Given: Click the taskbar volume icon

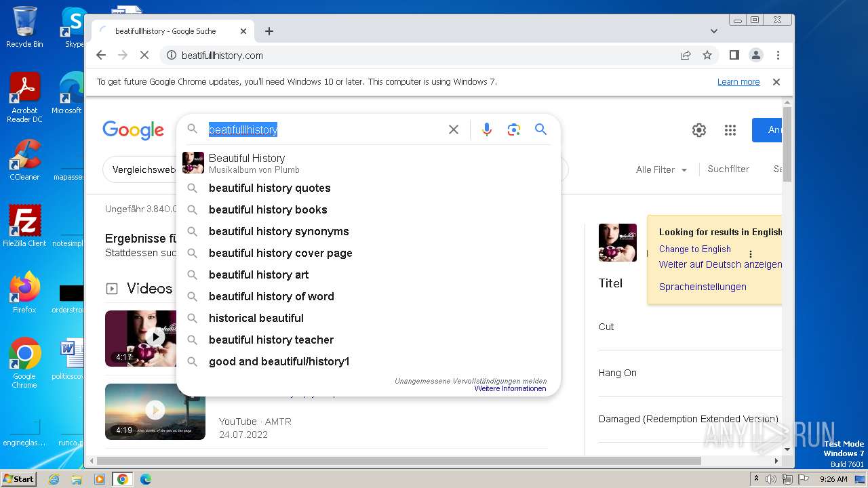Looking at the screenshot, I should click(771, 479).
